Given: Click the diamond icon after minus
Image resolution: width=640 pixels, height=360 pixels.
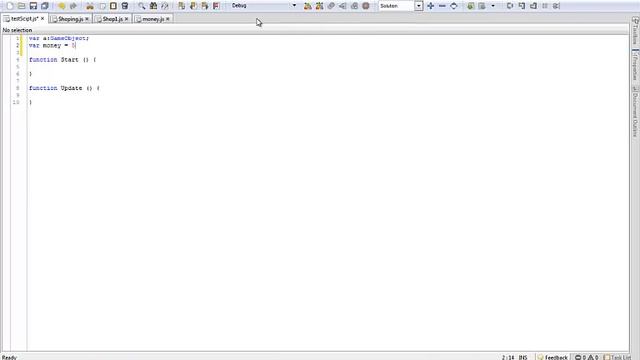Looking at the screenshot, I should point(453,6).
